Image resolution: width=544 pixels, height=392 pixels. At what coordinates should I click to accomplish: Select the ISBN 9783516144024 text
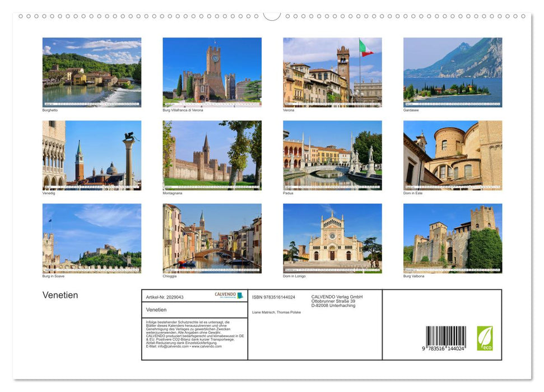(273, 297)
